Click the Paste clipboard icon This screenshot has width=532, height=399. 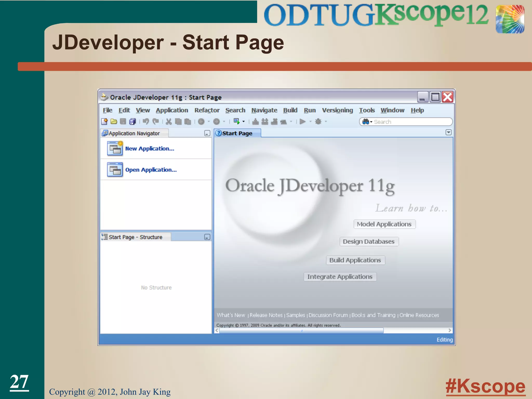[188, 121]
